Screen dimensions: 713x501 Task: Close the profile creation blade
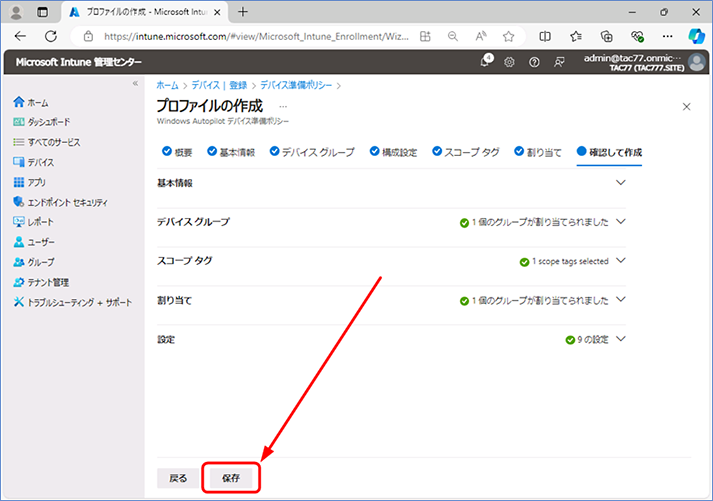[x=687, y=107]
